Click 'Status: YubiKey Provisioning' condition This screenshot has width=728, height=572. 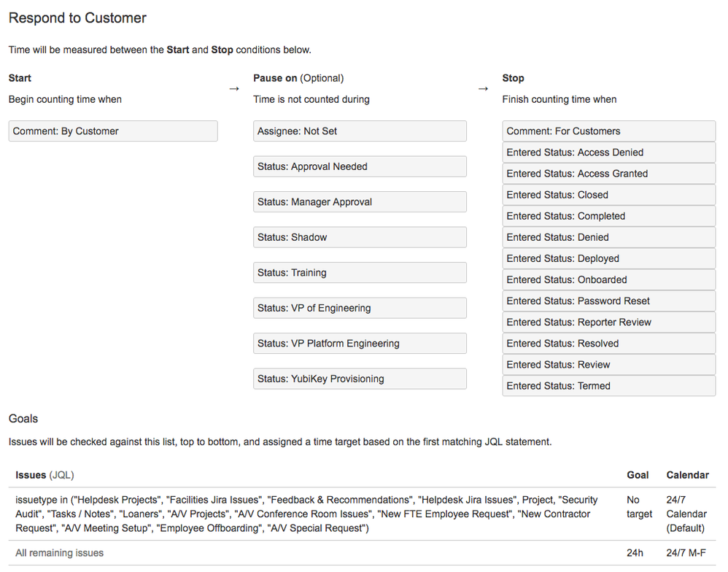coord(360,379)
